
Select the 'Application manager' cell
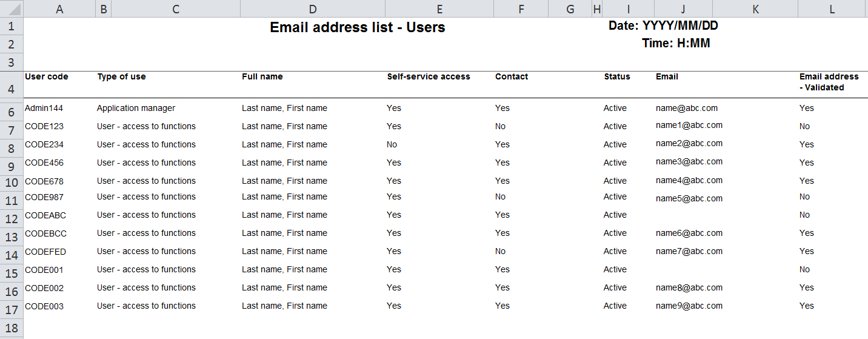click(x=136, y=109)
